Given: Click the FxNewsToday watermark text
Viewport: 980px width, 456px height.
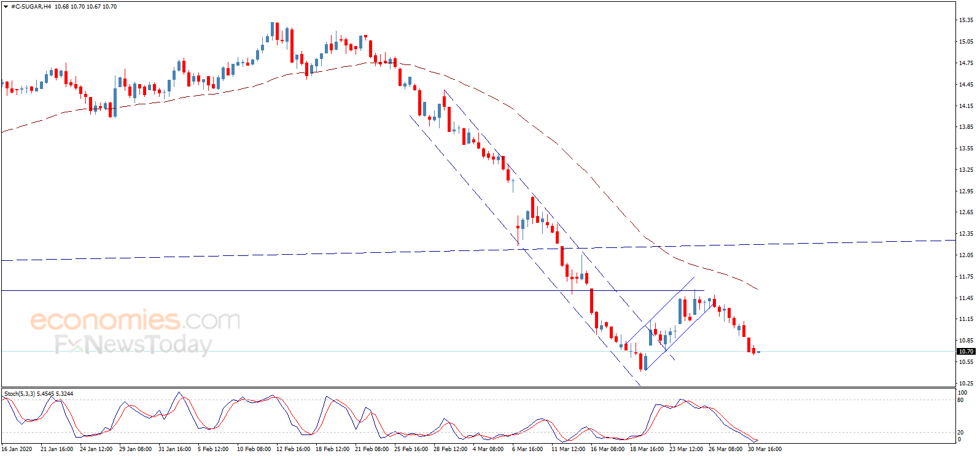Looking at the screenshot, I should tap(133, 345).
